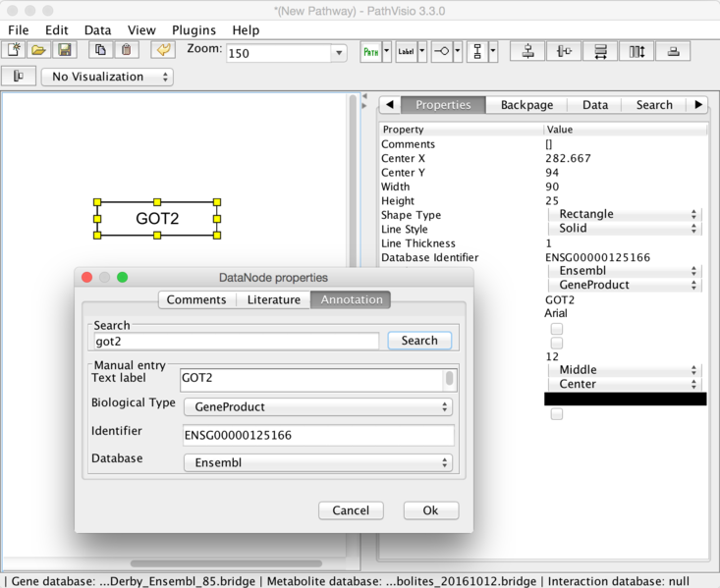Open a pathway file with the folder icon
This screenshot has width=720, height=588.
point(38,50)
